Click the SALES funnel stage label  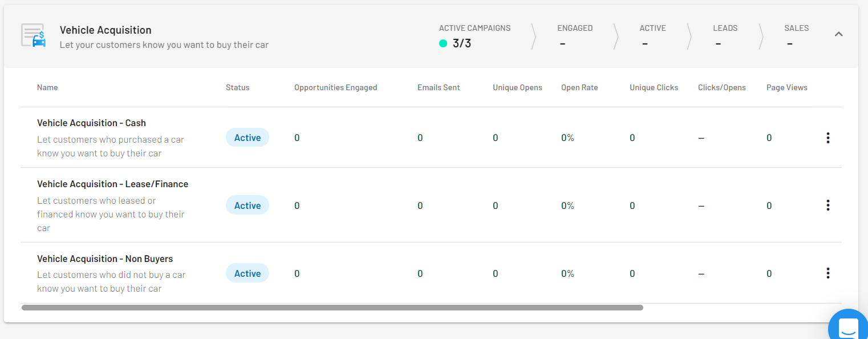pyautogui.click(x=797, y=28)
